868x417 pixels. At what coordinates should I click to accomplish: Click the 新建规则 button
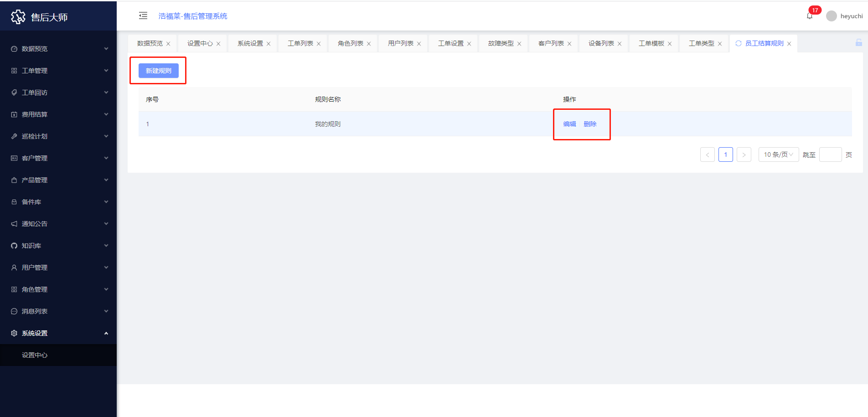[158, 71]
